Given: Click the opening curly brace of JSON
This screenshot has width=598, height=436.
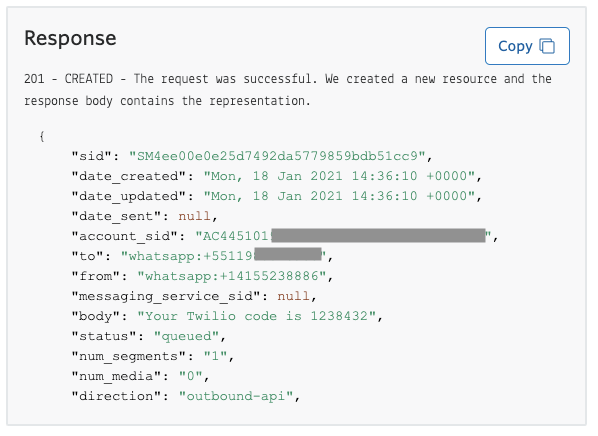Looking at the screenshot, I should [42, 136].
